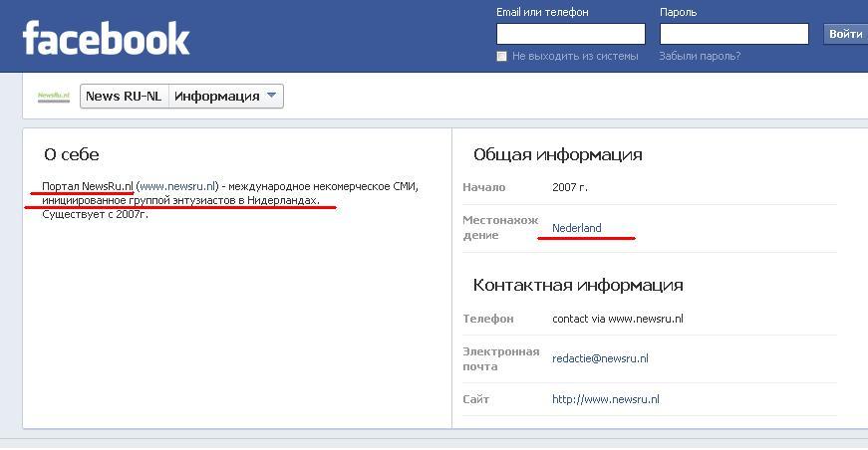
Task: Click the 2007 г. start year value
Action: click(570, 187)
